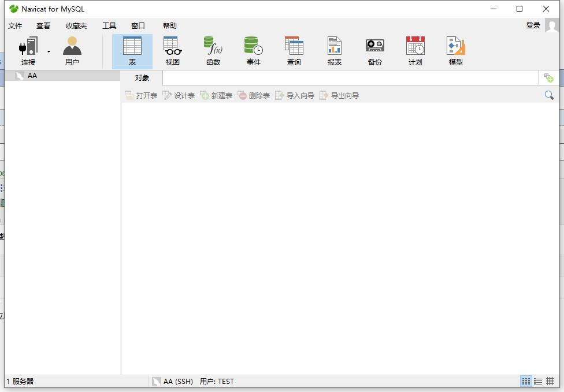
Task: Click the 导入向导 button
Action: [295, 96]
